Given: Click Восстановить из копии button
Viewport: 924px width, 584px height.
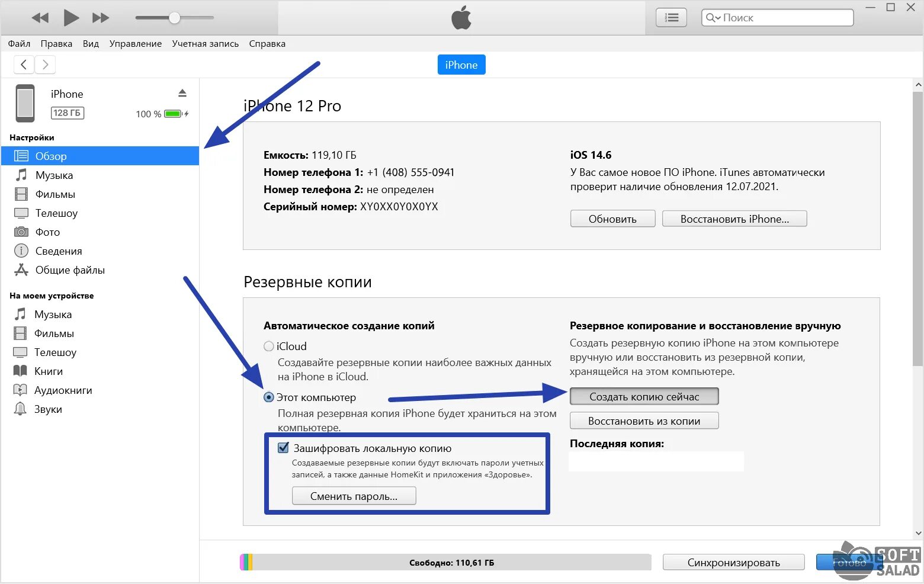Looking at the screenshot, I should (x=644, y=421).
